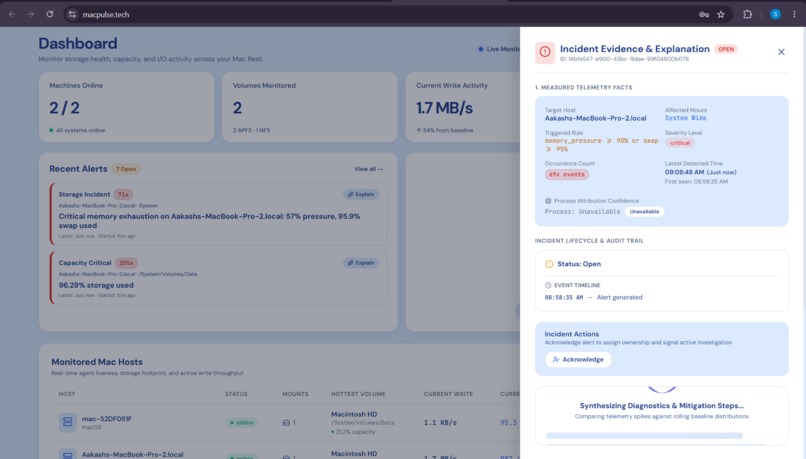This screenshot has width=806, height=459.
Task: Open the browser extensions puzzle icon
Action: pyautogui.click(x=747, y=14)
